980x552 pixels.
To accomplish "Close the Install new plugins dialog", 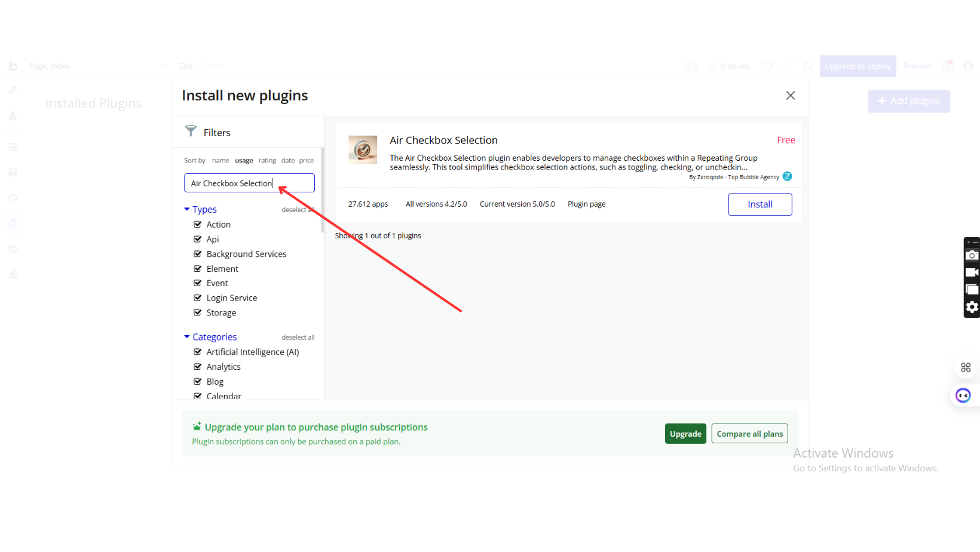I will [790, 96].
